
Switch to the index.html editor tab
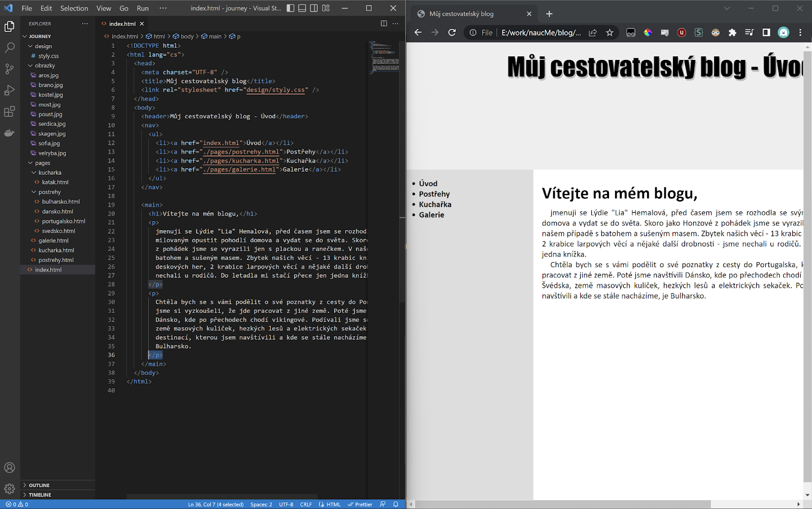point(122,23)
